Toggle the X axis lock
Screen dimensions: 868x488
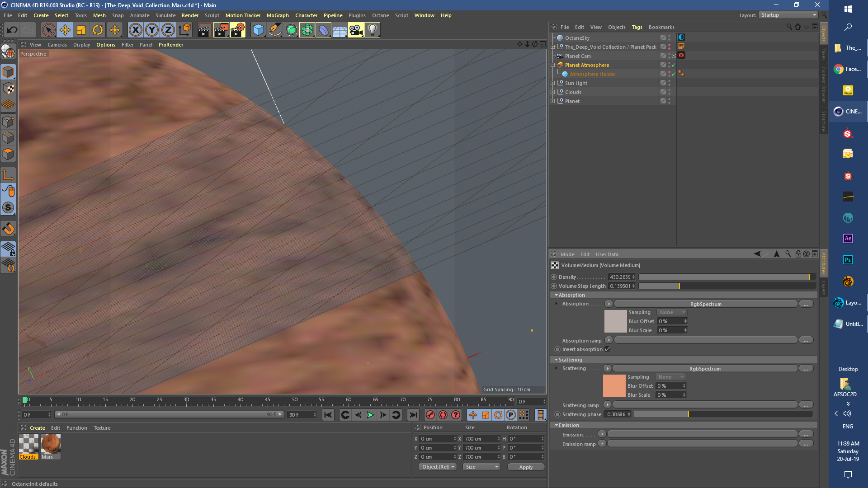point(135,30)
